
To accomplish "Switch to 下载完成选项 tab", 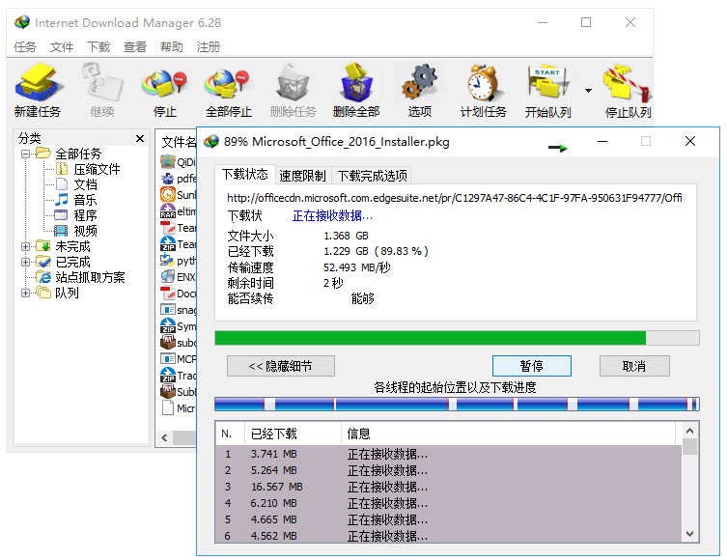I will [372, 176].
